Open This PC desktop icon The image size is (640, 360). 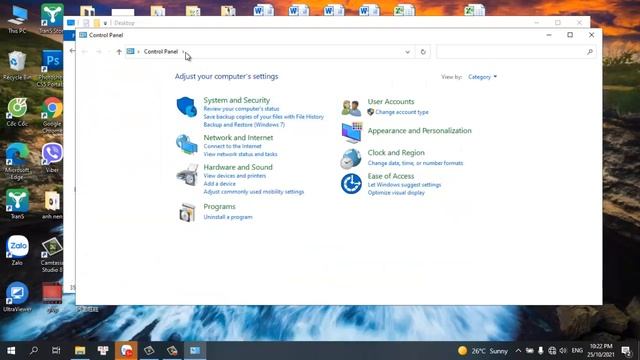point(17,20)
